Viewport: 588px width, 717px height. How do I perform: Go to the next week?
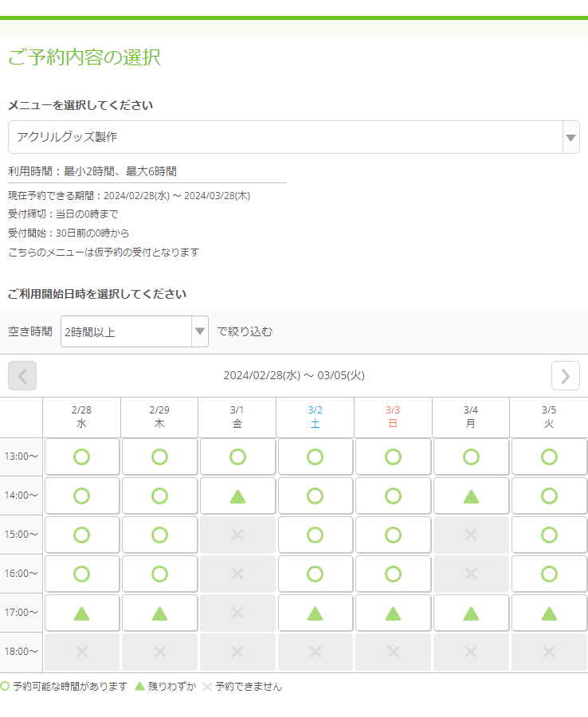point(565,375)
